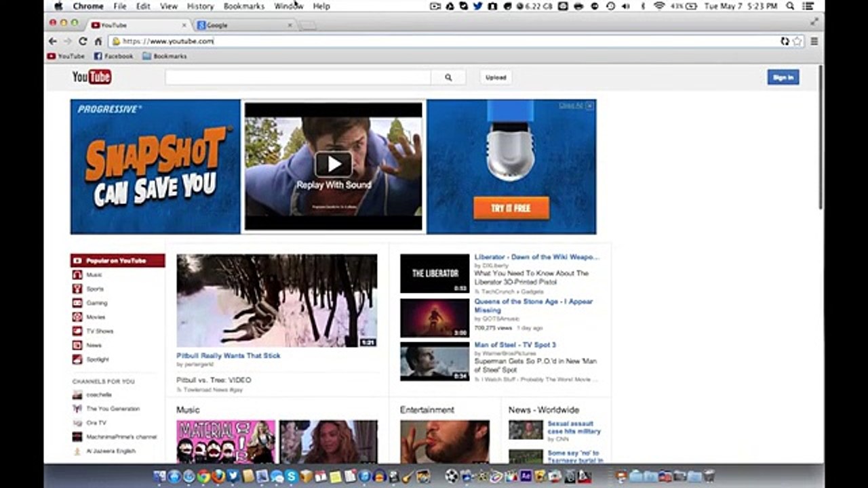The image size is (868, 488).
Task: Click the YouTube logo
Action: tap(92, 77)
